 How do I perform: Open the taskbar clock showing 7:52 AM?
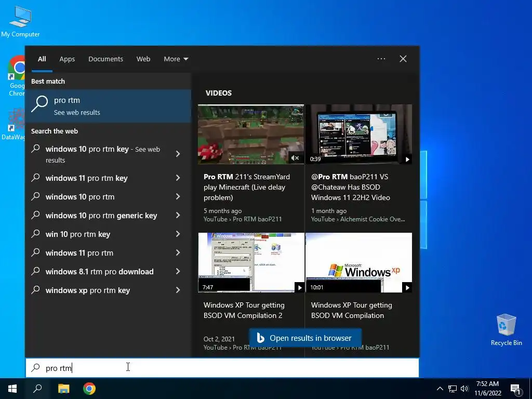click(487, 389)
